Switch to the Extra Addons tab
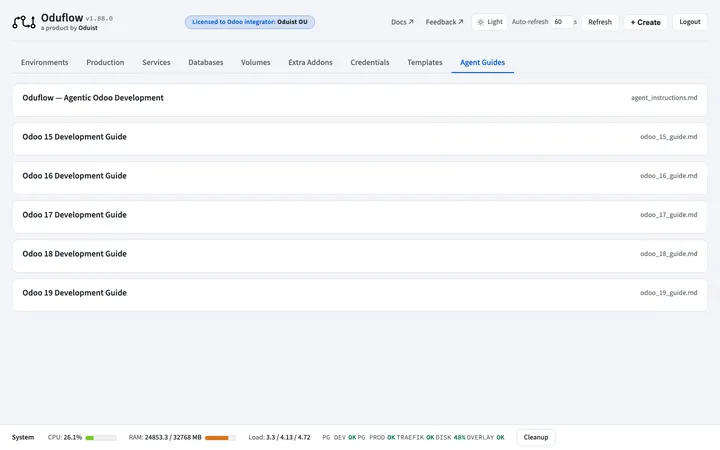This screenshot has width=720, height=450. [310, 62]
